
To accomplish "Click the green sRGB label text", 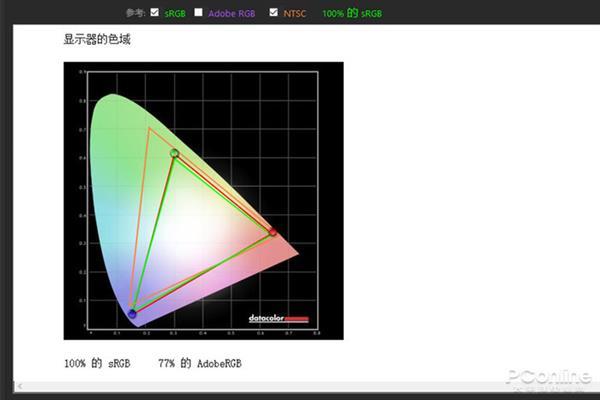I will [x=175, y=14].
